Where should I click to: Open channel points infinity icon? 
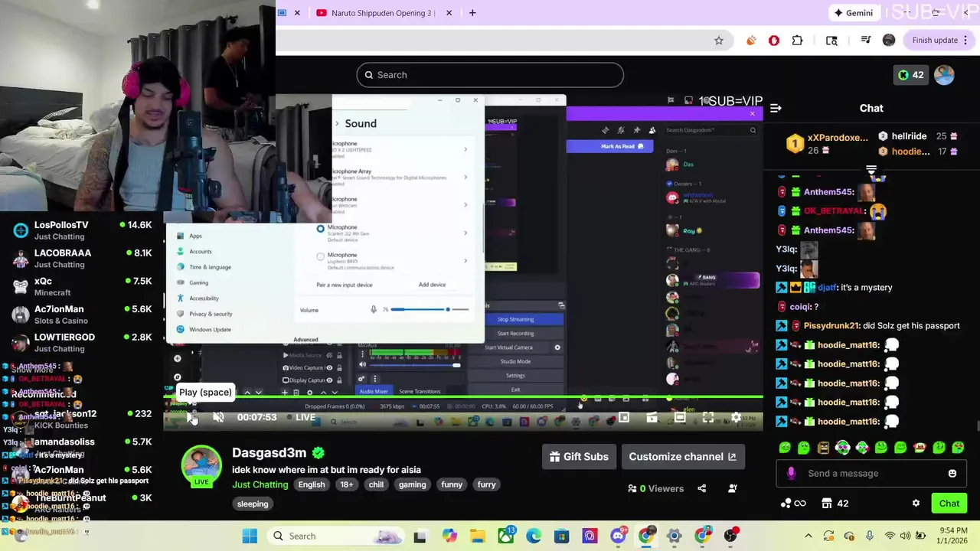[793, 504]
